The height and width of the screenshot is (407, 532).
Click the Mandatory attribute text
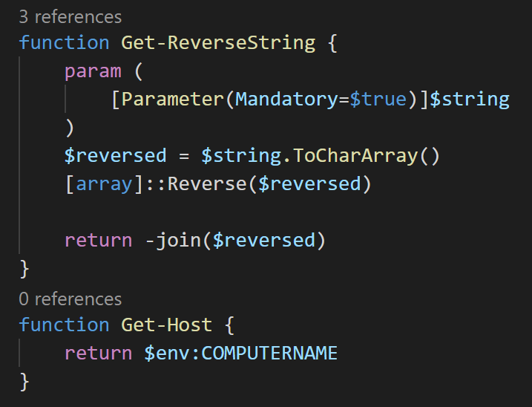click(286, 100)
